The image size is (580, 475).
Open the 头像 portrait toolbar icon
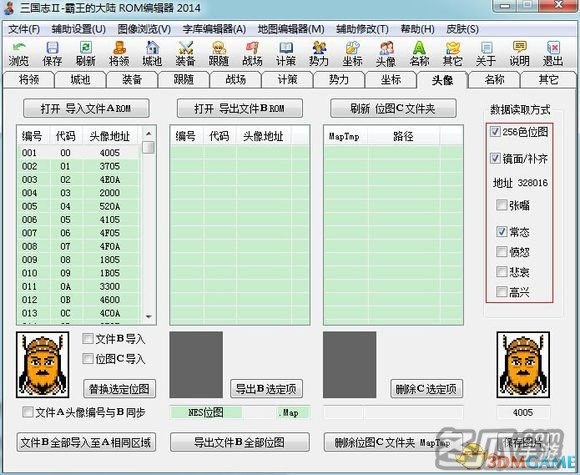386,54
